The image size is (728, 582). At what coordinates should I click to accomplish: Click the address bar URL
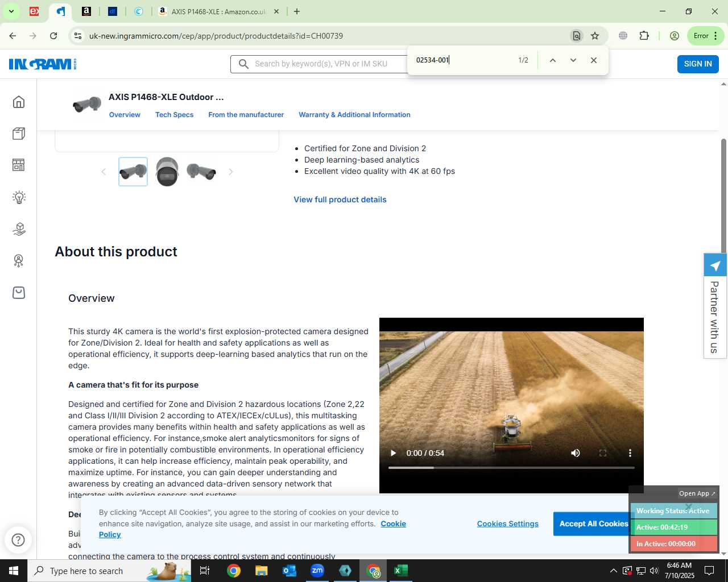click(x=216, y=36)
